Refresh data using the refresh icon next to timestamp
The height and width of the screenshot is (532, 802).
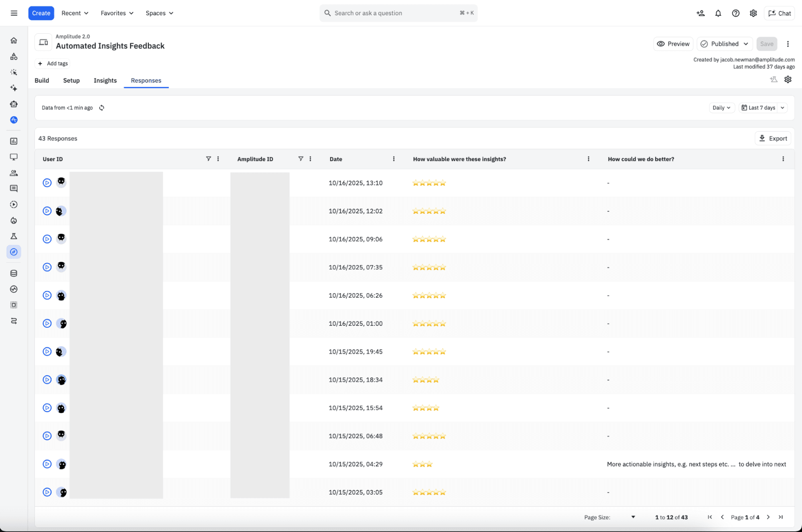tap(102, 108)
